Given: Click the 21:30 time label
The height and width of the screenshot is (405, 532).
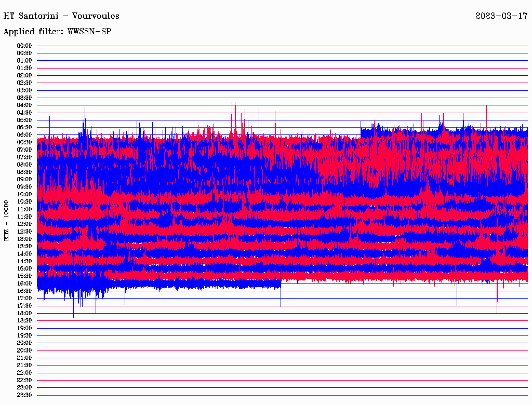Looking at the screenshot, I should (24, 366).
